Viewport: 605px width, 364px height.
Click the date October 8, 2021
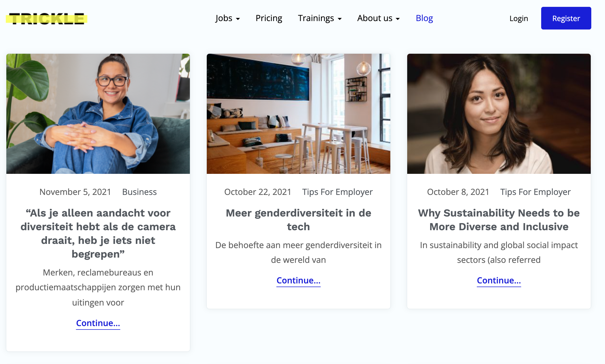pos(458,192)
